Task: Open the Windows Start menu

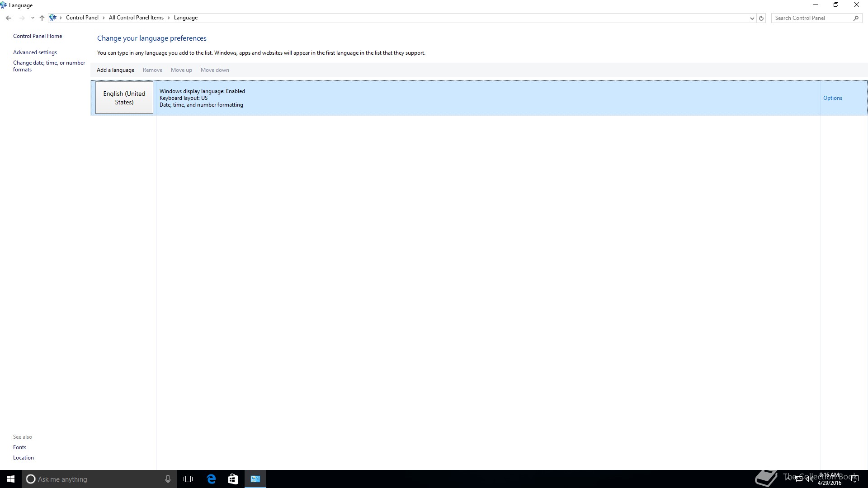Action: [x=11, y=479]
